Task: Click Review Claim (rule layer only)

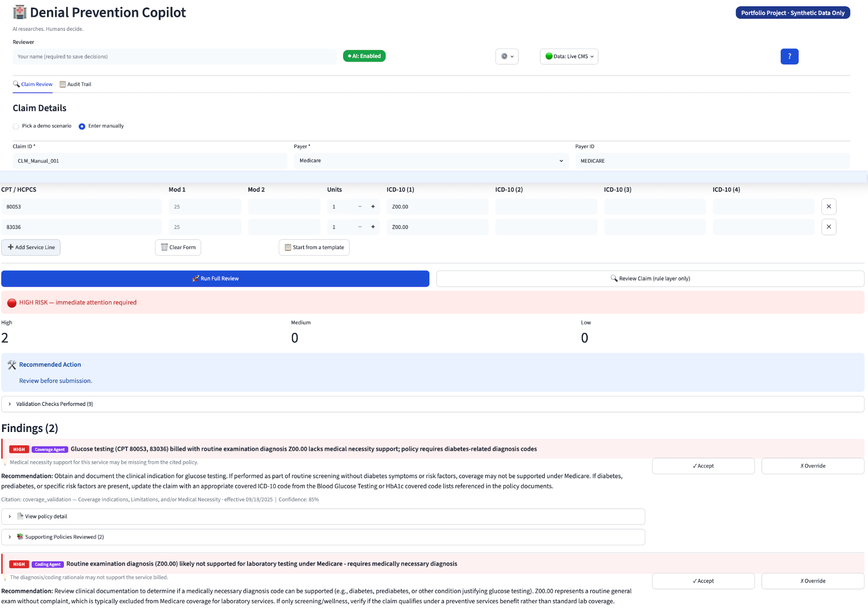Action: pyautogui.click(x=650, y=279)
